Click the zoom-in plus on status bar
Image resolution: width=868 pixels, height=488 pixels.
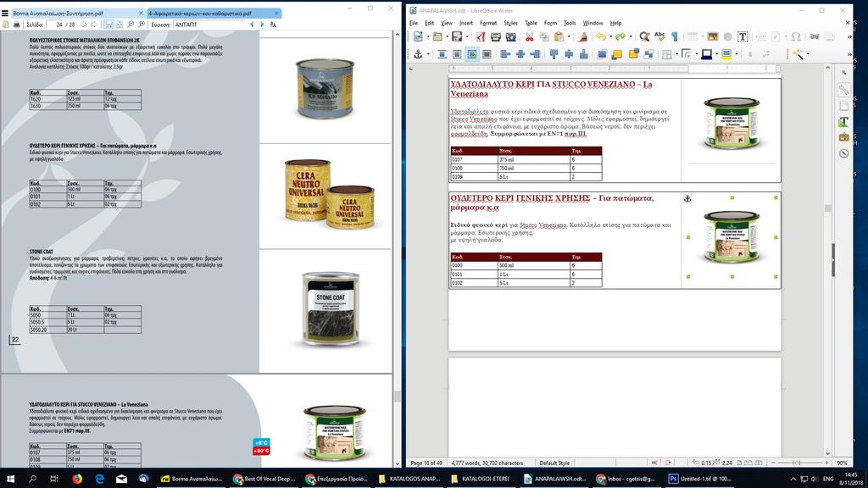pyautogui.click(x=826, y=463)
